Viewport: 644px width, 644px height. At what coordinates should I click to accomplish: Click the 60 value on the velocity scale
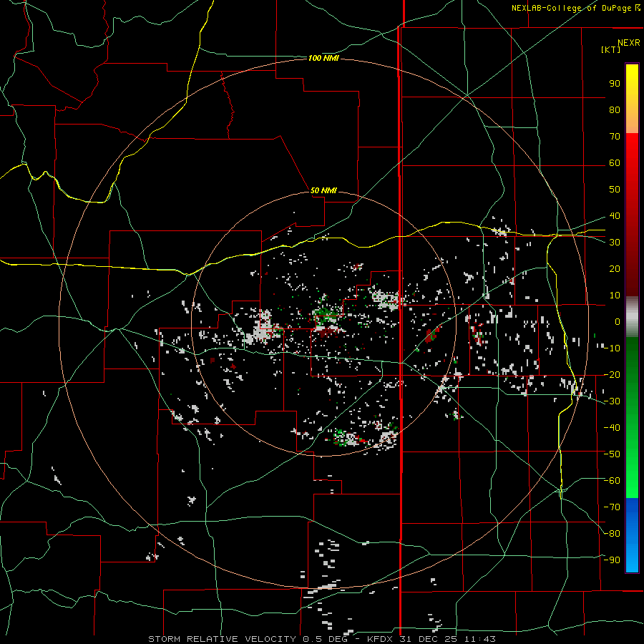(x=615, y=163)
